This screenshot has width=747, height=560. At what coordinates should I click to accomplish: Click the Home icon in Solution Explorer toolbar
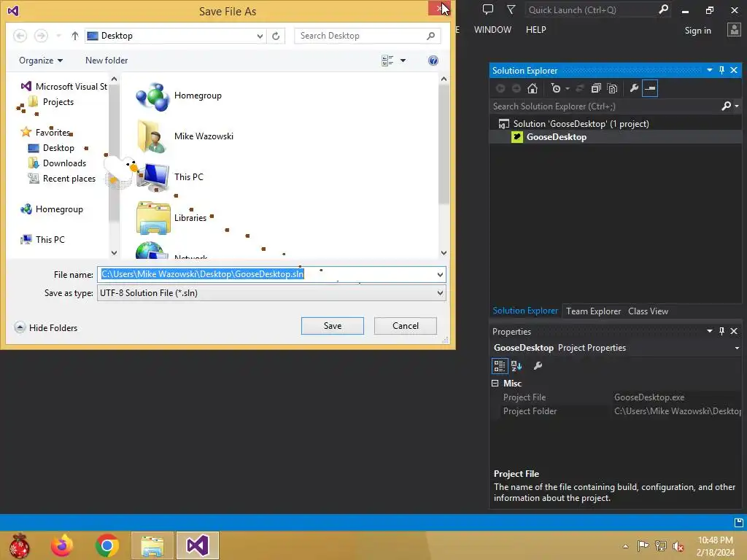tap(532, 88)
